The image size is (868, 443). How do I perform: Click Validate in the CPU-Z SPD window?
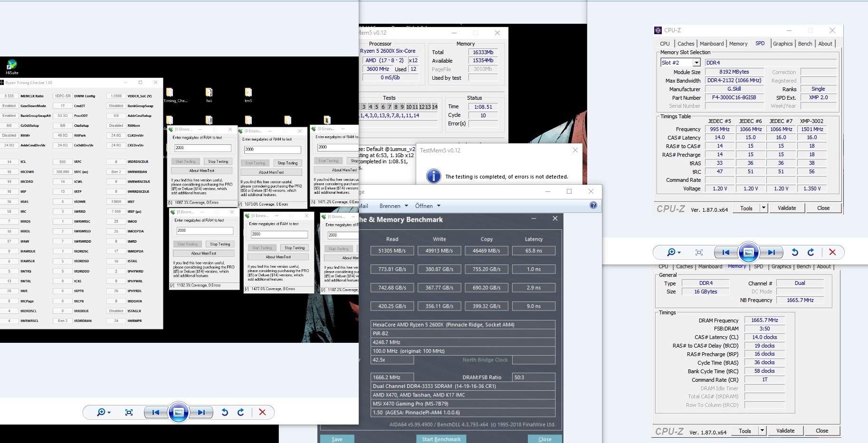coord(787,208)
